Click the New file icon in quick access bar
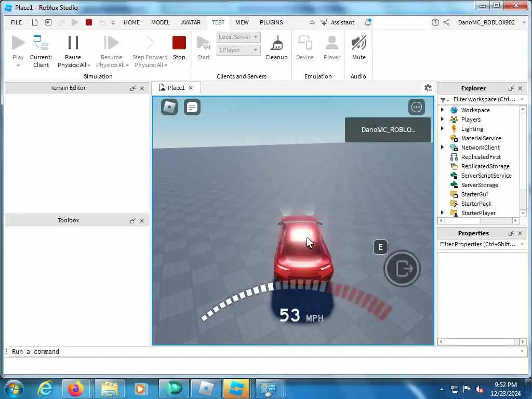The image size is (532, 399). pyautogui.click(x=35, y=22)
